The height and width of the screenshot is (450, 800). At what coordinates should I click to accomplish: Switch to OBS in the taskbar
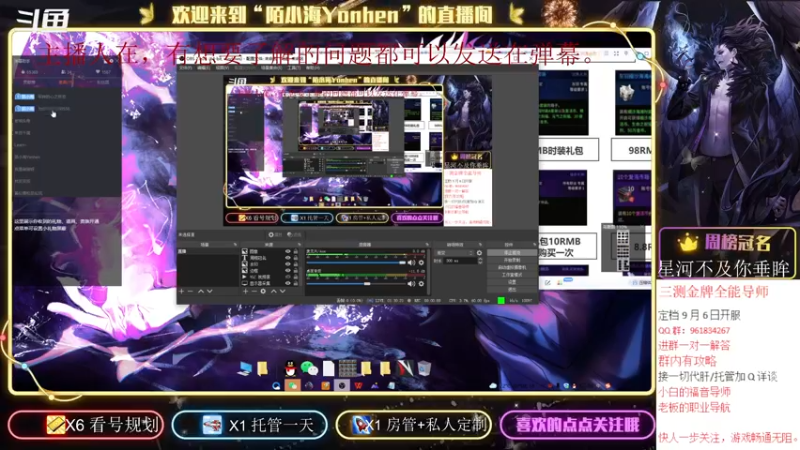(x=341, y=385)
